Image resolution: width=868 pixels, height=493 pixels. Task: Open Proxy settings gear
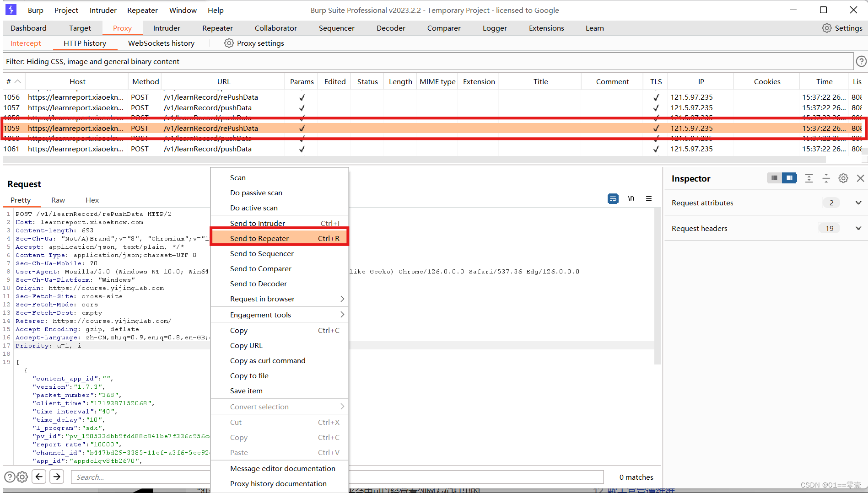229,43
